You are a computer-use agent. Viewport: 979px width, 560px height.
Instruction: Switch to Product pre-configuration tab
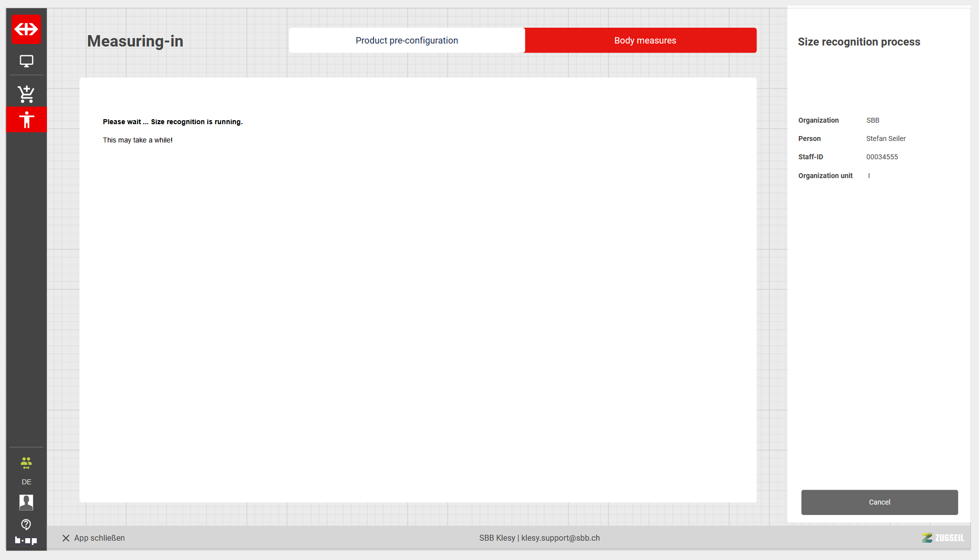click(x=407, y=41)
